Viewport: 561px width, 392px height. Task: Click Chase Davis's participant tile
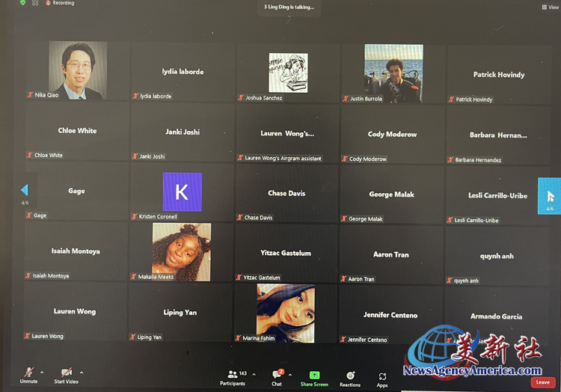(x=286, y=194)
